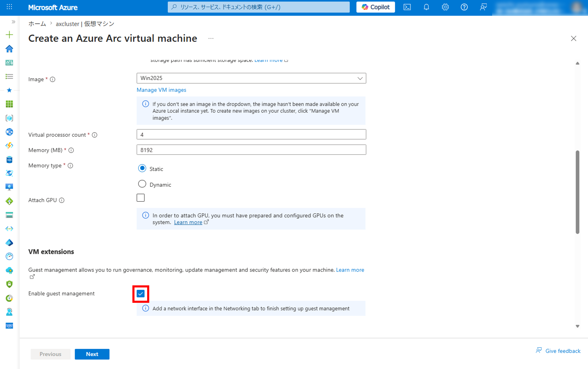Viewport: 588px width, 369px height.
Task: Open the ellipsis menu beside page title
Action: coord(211,39)
